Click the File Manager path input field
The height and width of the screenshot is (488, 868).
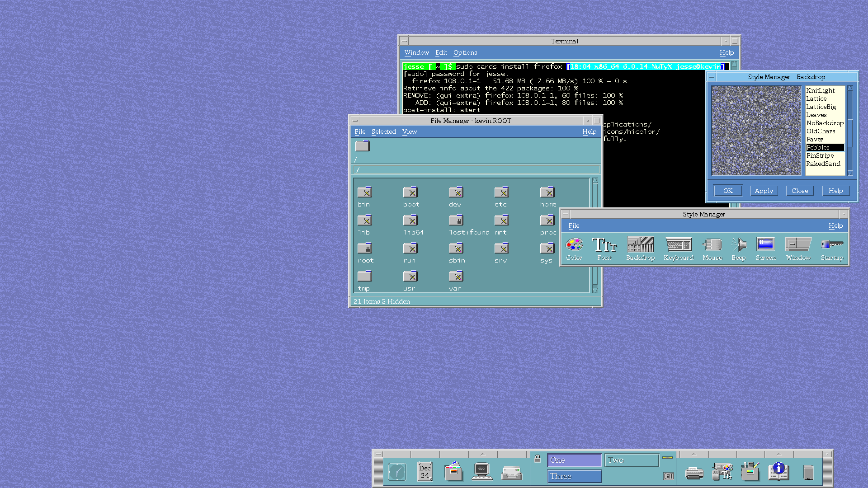pos(476,169)
